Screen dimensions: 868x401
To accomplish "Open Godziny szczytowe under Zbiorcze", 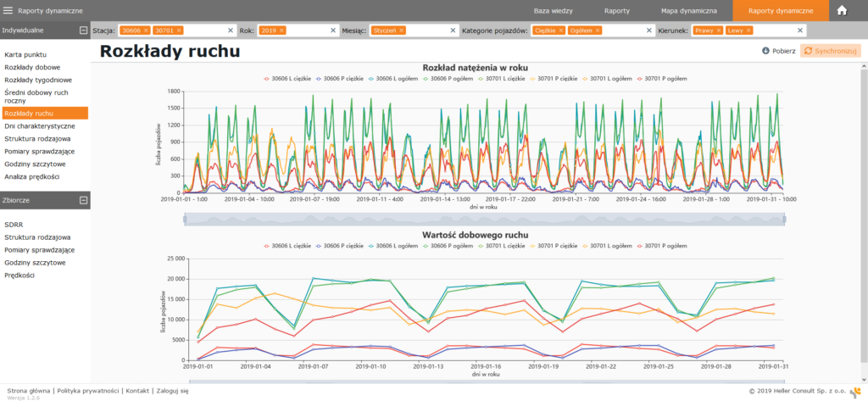I will (x=36, y=263).
